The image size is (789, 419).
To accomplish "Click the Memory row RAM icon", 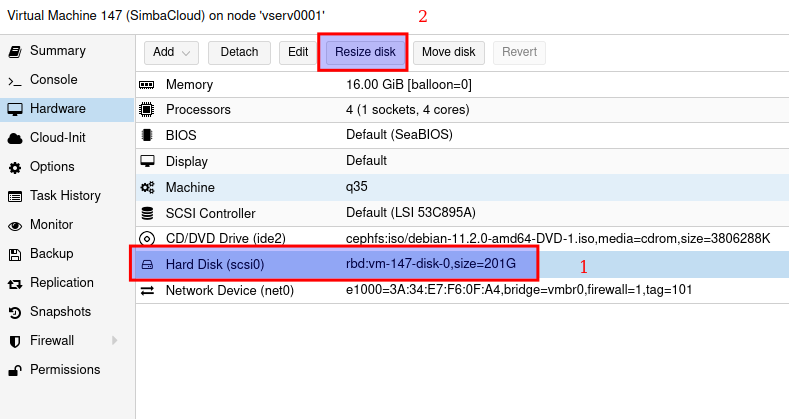I will 147,86.
